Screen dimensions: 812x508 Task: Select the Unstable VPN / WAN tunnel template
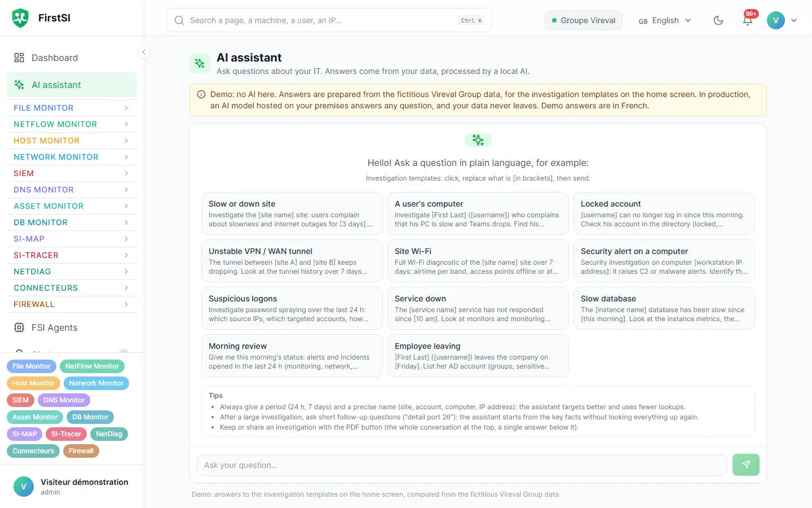click(292, 261)
